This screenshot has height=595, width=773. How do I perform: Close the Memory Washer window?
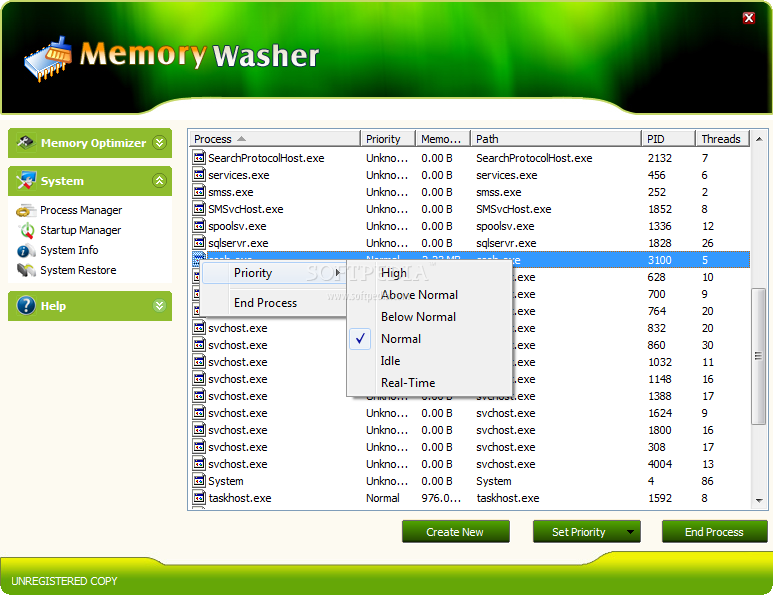[x=749, y=18]
